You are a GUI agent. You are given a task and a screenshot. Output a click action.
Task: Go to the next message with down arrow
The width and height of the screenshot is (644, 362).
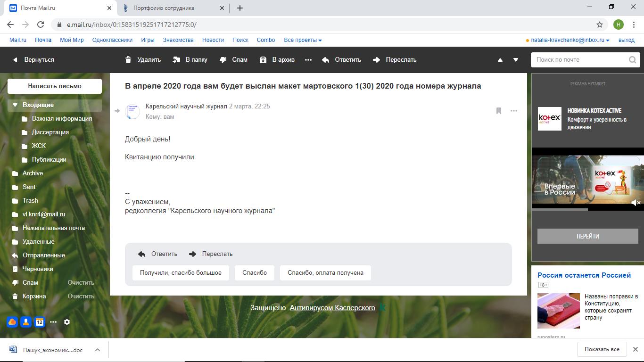pyautogui.click(x=516, y=60)
